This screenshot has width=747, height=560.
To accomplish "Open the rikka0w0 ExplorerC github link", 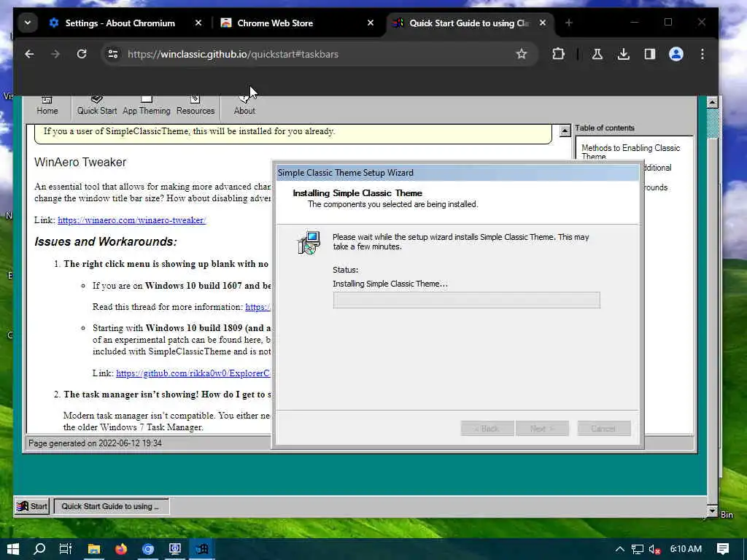I will point(193,373).
